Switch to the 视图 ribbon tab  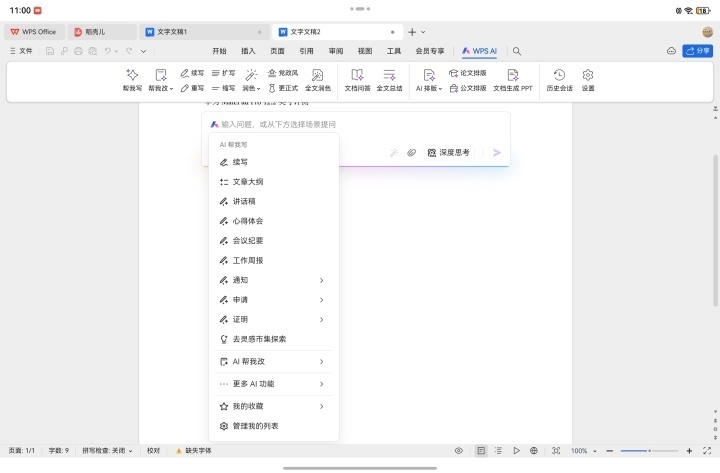(x=365, y=51)
